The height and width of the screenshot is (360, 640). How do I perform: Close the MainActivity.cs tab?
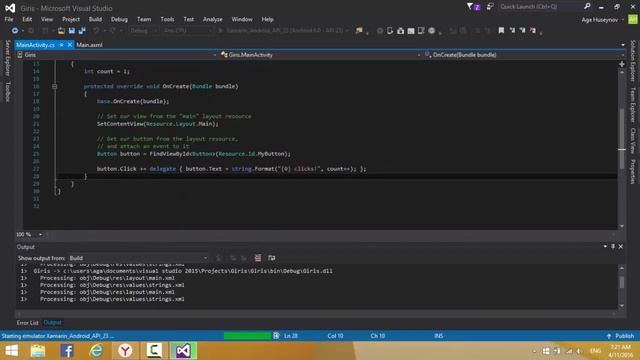(x=70, y=45)
